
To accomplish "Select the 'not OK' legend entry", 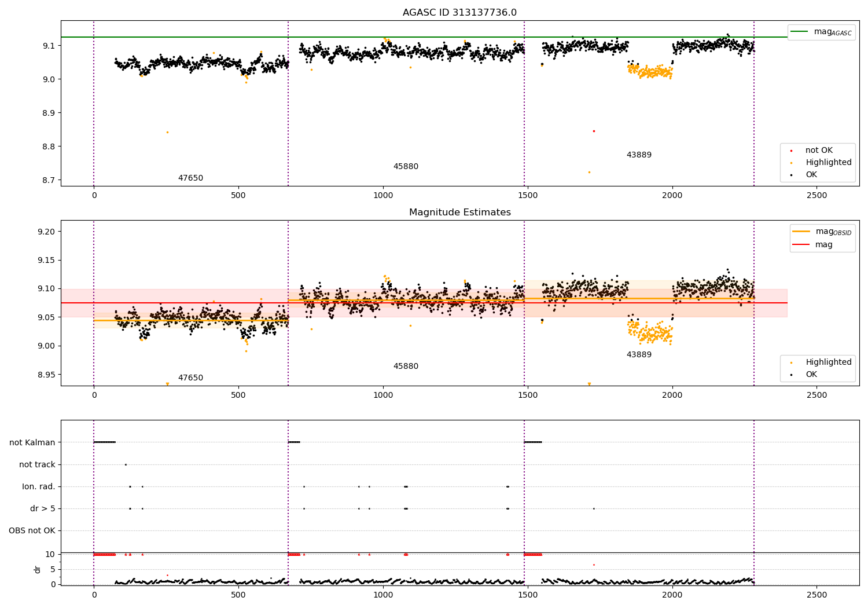I will point(818,151).
